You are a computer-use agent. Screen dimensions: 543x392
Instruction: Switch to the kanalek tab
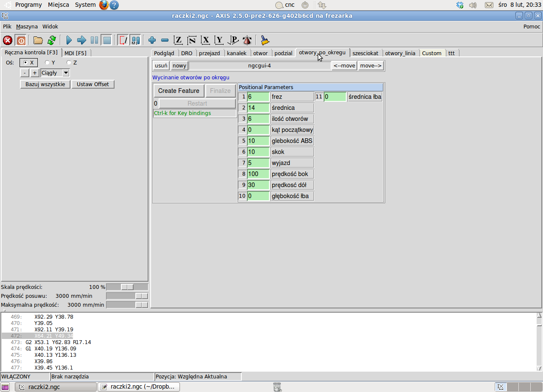[237, 53]
